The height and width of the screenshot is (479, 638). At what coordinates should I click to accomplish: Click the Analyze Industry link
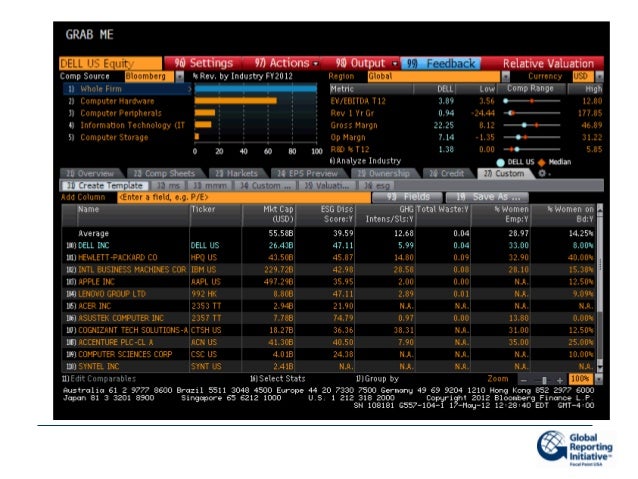[365, 161]
